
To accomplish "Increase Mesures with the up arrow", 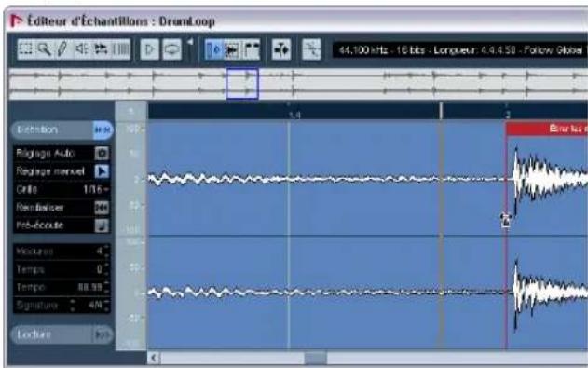I will (x=107, y=248).
